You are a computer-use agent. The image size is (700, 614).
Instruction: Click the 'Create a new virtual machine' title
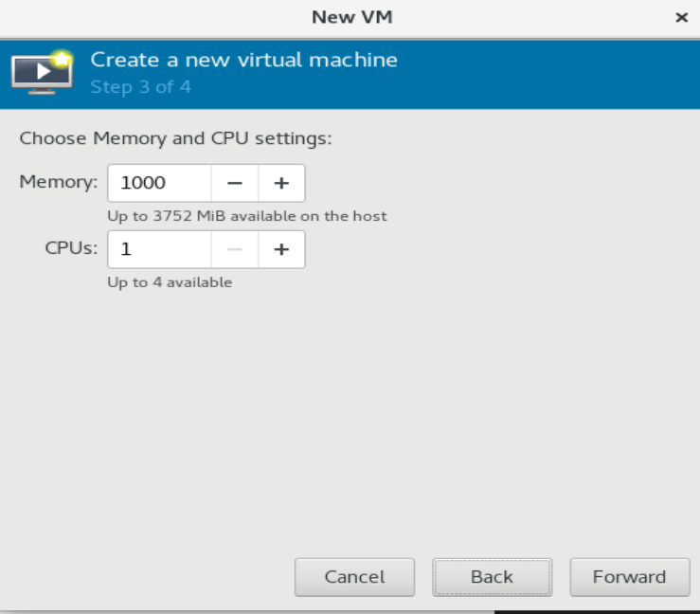[243, 60]
